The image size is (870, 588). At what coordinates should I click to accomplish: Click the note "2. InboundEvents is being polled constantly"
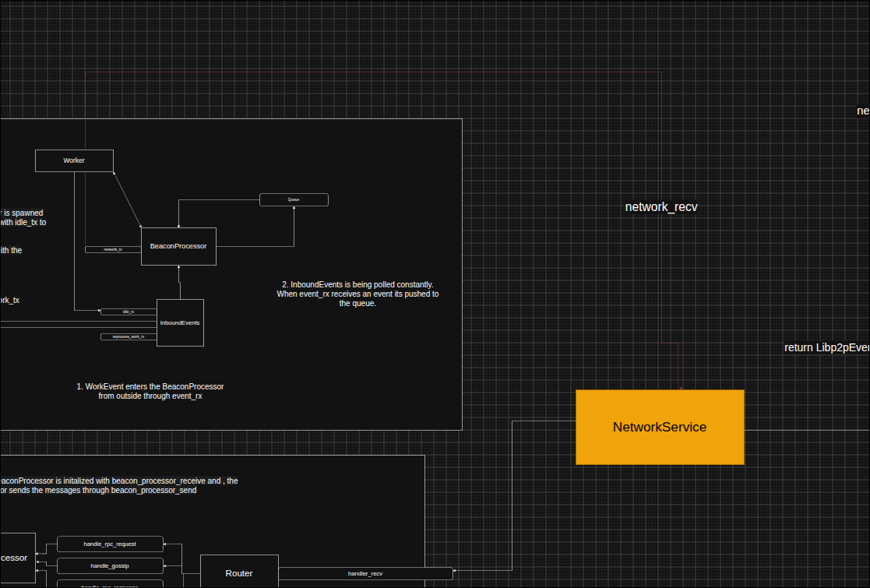tap(358, 294)
